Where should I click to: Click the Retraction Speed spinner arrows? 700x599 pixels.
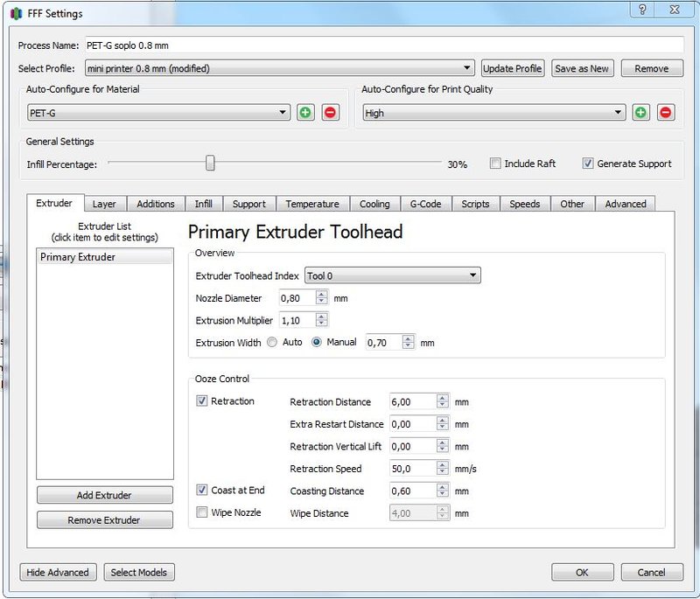point(443,469)
